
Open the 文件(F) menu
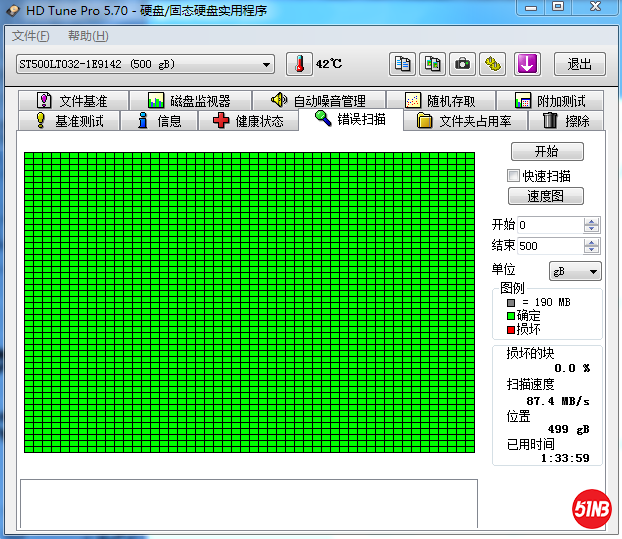click(31, 36)
